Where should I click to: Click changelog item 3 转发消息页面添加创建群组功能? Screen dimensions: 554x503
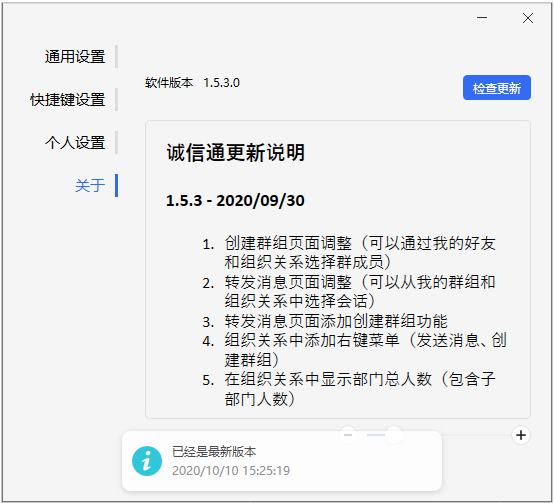(x=325, y=321)
